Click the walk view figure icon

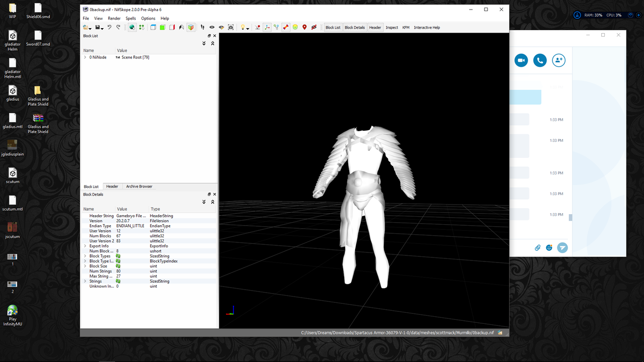[182, 27]
